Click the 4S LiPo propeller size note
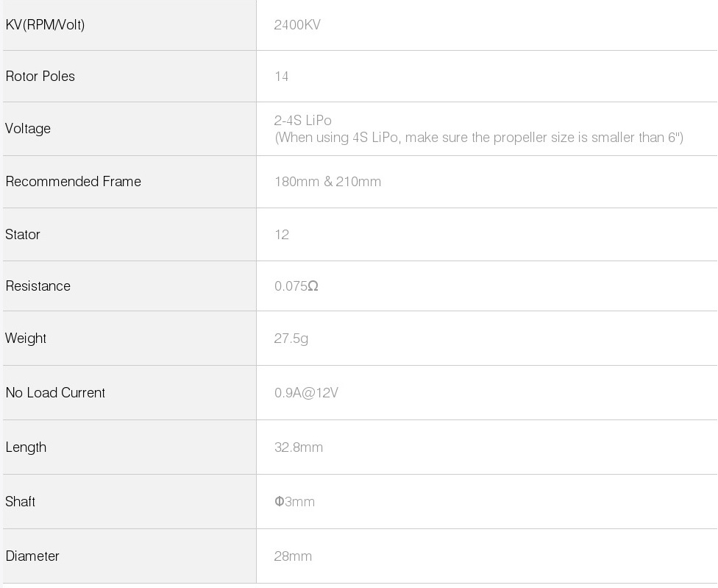 tap(479, 138)
